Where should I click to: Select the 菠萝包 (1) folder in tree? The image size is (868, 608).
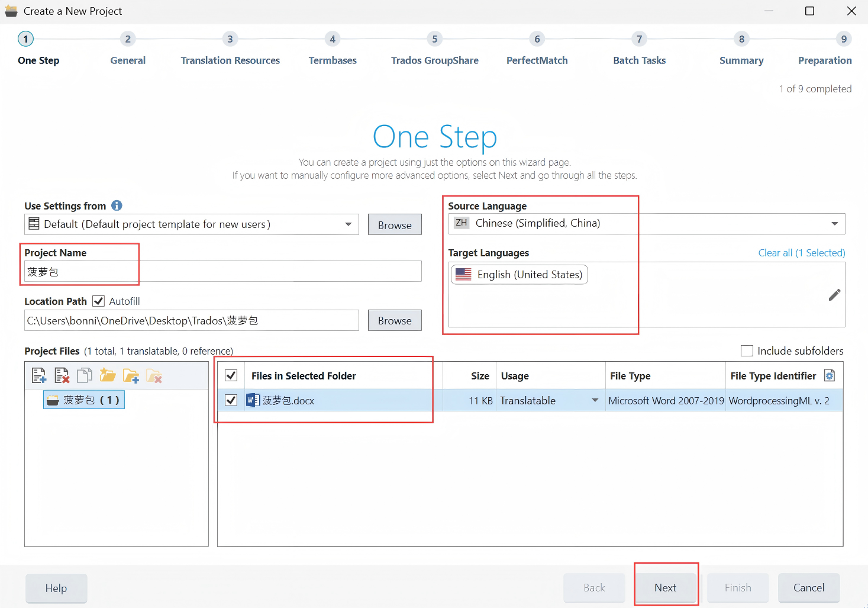pyautogui.click(x=84, y=400)
